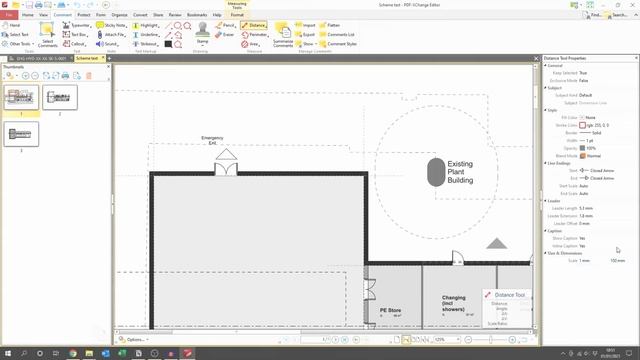Collapse the Line Endings properties section
Screen dimensions: 640x360
click(546, 163)
